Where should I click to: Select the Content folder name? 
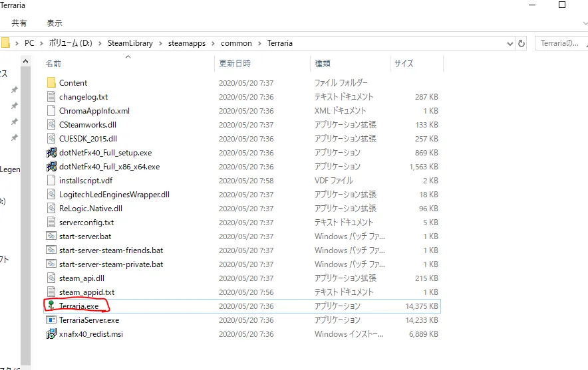[x=73, y=83]
